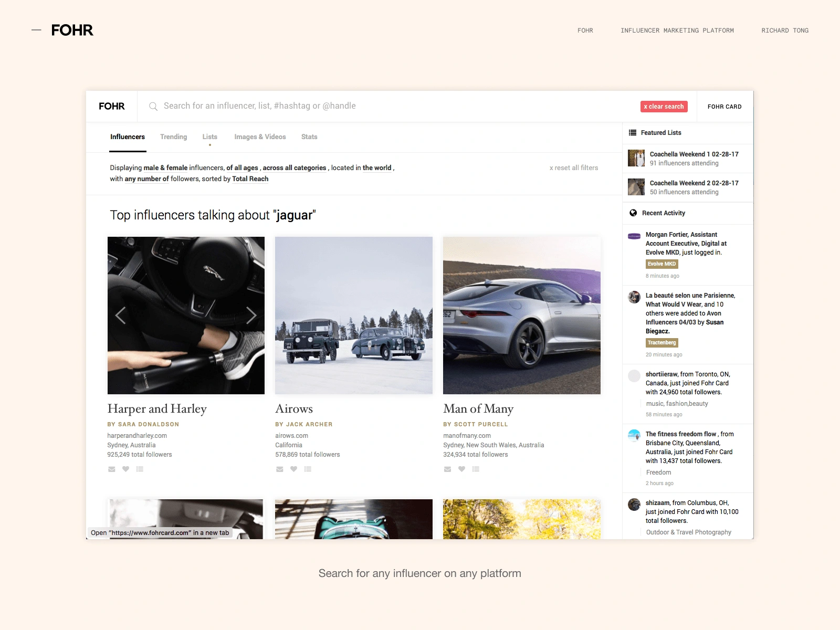Switch to the Images & Videos tab
Screen dimensions: 840x630
tap(260, 137)
